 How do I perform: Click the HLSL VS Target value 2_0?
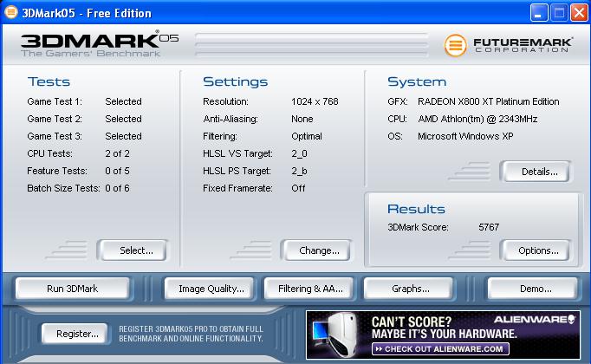pos(299,153)
